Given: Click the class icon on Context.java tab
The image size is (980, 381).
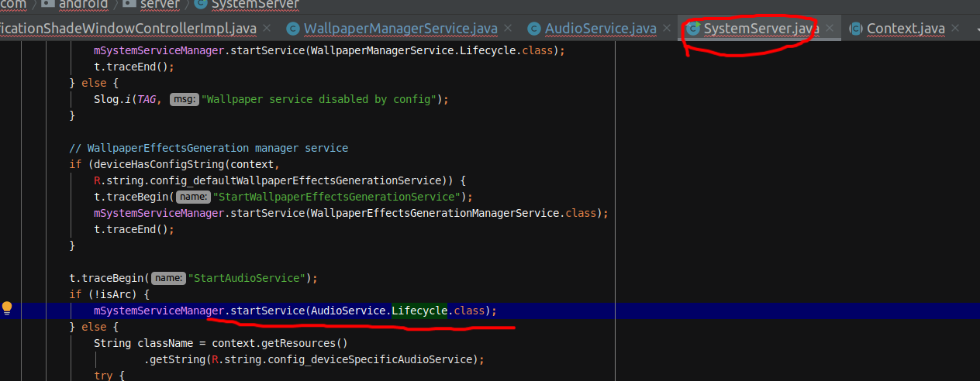Looking at the screenshot, I should [855, 29].
